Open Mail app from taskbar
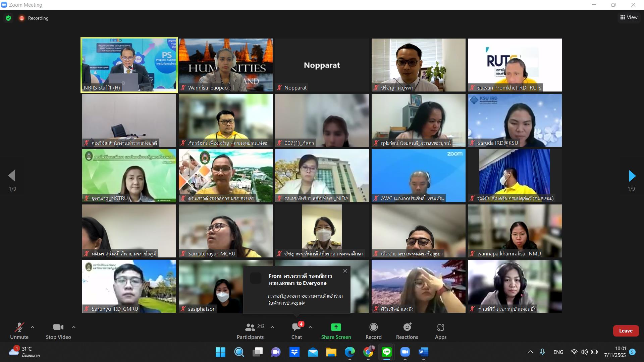This screenshot has height=362, width=644. 313,352
